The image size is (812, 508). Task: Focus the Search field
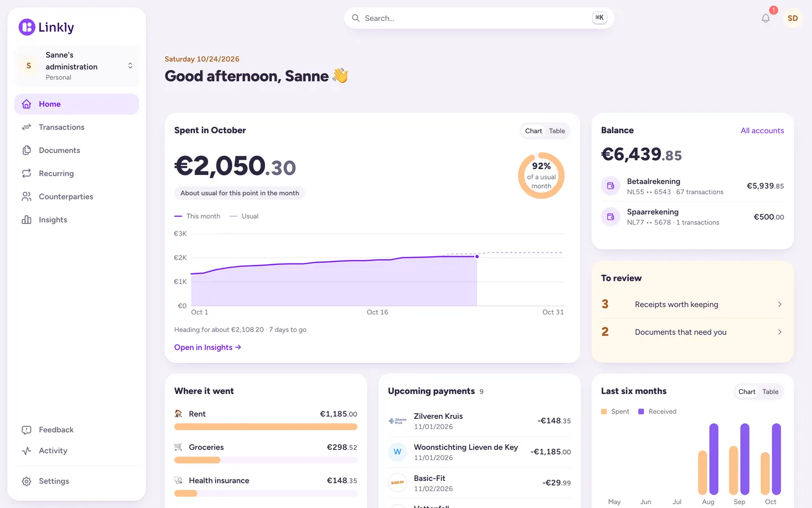479,18
